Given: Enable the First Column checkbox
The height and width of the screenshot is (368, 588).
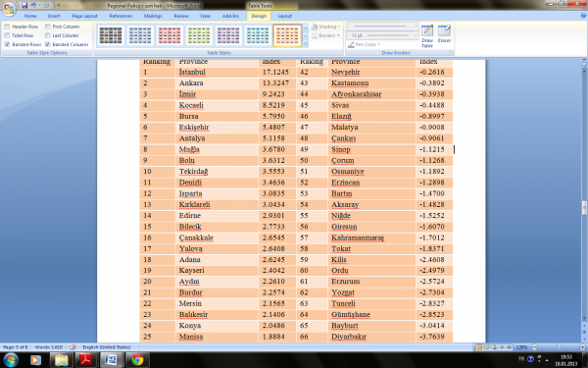Looking at the screenshot, I should [x=48, y=26].
